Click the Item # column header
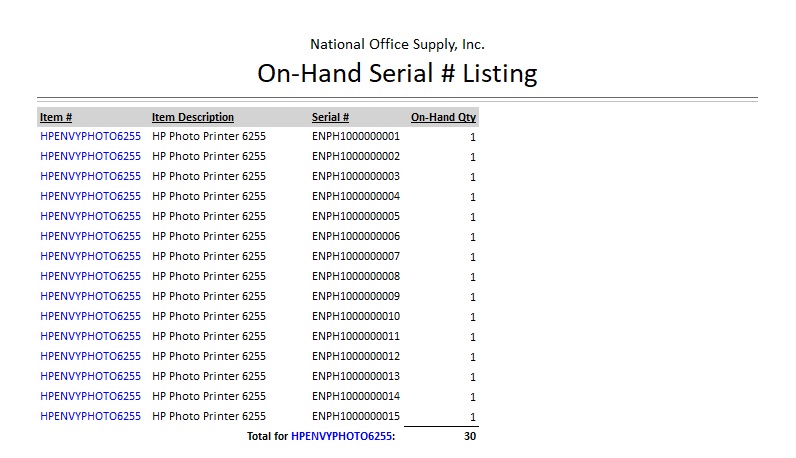The image size is (796, 458). [x=56, y=117]
